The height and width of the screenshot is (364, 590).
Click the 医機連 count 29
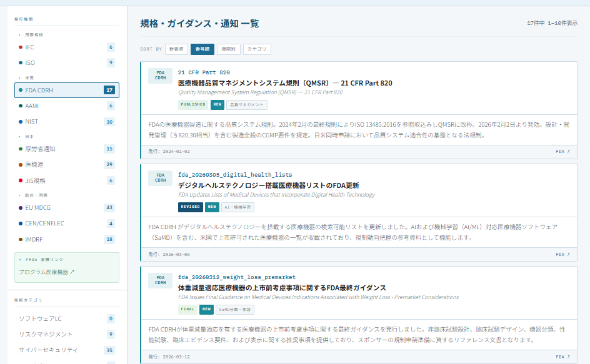point(109,165)
